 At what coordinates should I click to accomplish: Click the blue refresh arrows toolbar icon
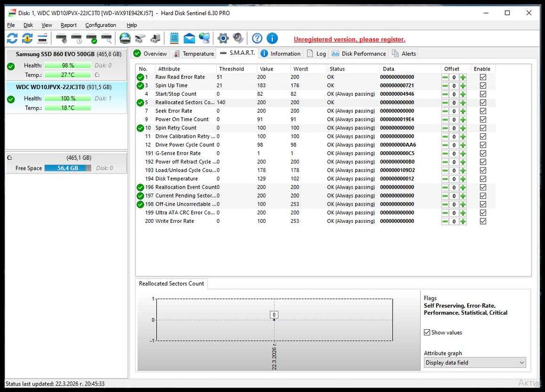click(12, 39)
